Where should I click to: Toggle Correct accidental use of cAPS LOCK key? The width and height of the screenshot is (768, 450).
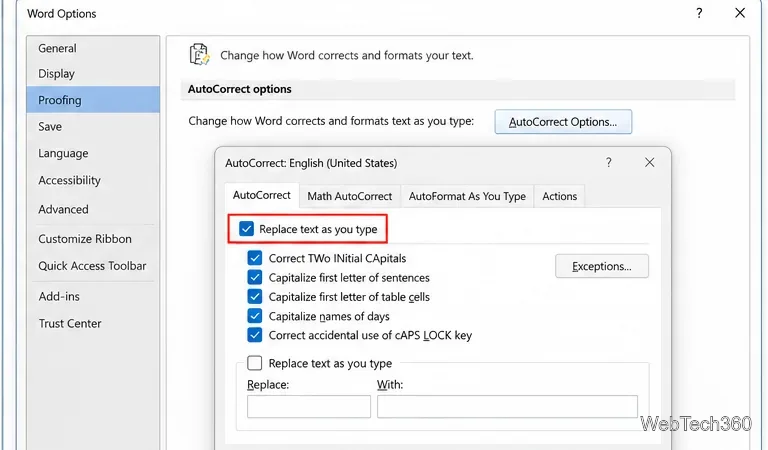coord(255,335)
